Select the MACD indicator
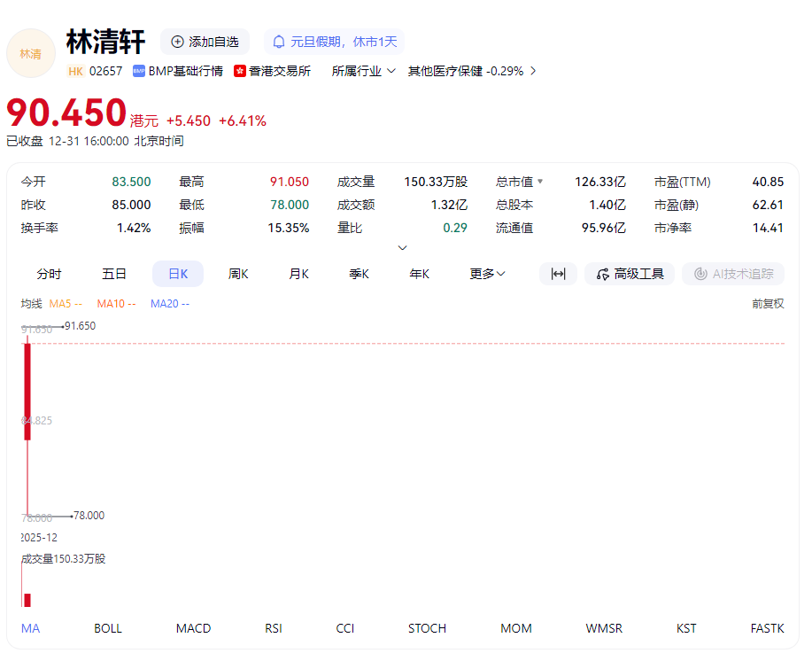Image resolution: width=812 pixels, height=661 pixels. pyautogui.click(x=193, y=628)
